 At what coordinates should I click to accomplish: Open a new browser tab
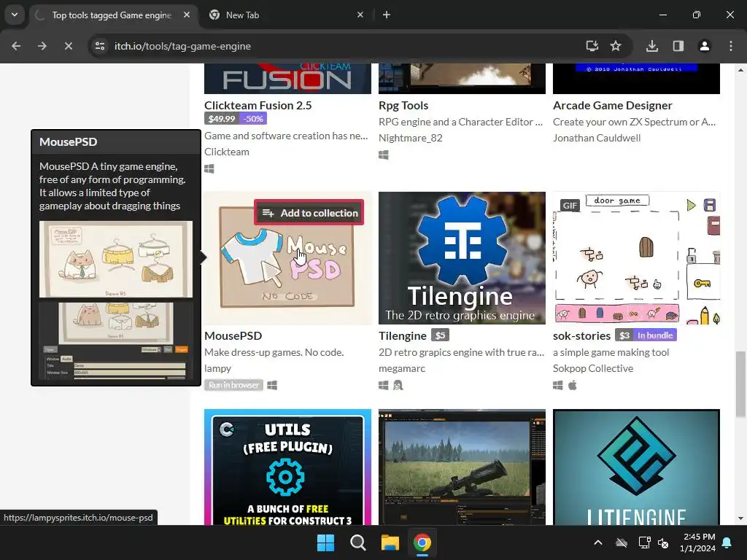coord(387,15)
